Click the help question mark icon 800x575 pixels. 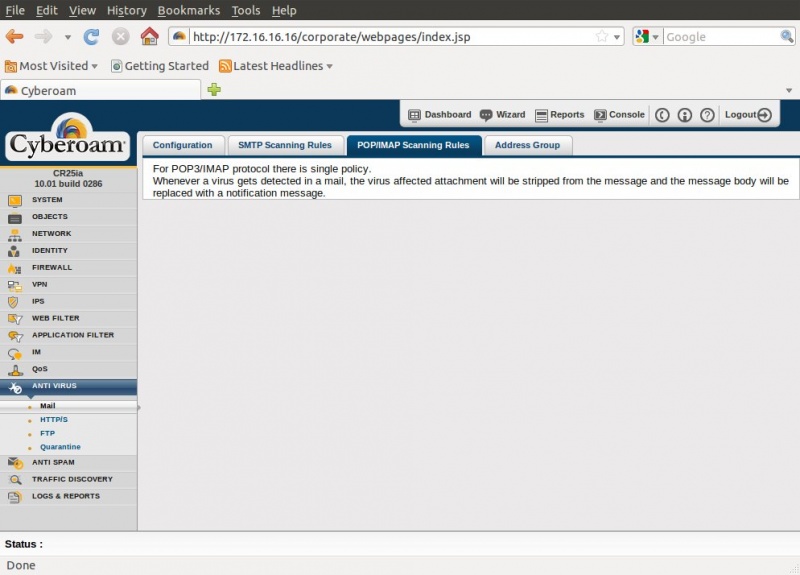pyautogui.click(x=707, y=115)
